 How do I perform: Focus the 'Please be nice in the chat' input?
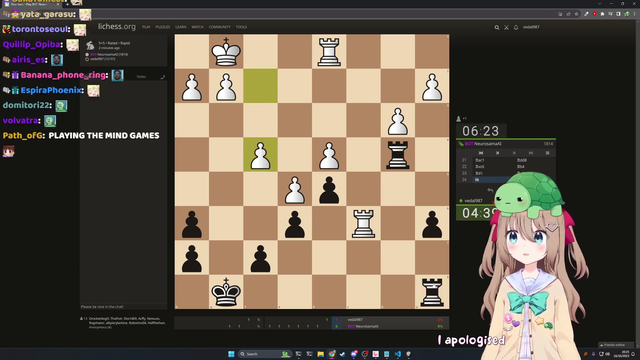tap(123, 307)
